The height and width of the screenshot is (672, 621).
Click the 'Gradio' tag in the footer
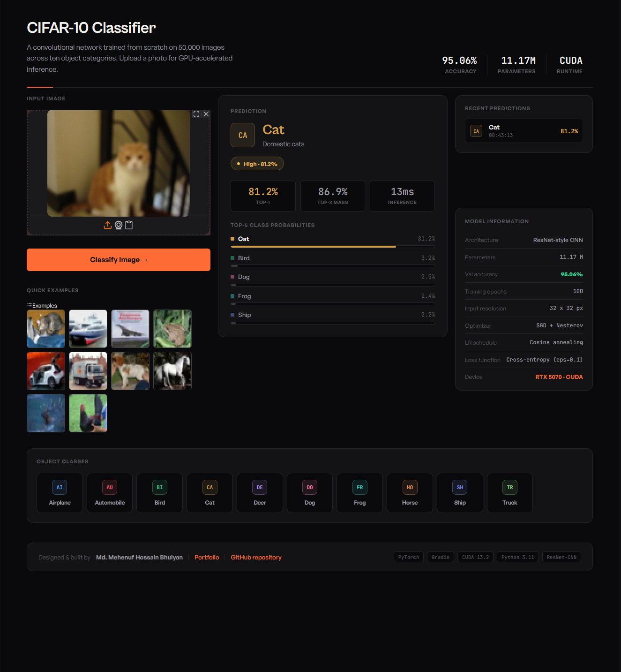pos(441,557)
